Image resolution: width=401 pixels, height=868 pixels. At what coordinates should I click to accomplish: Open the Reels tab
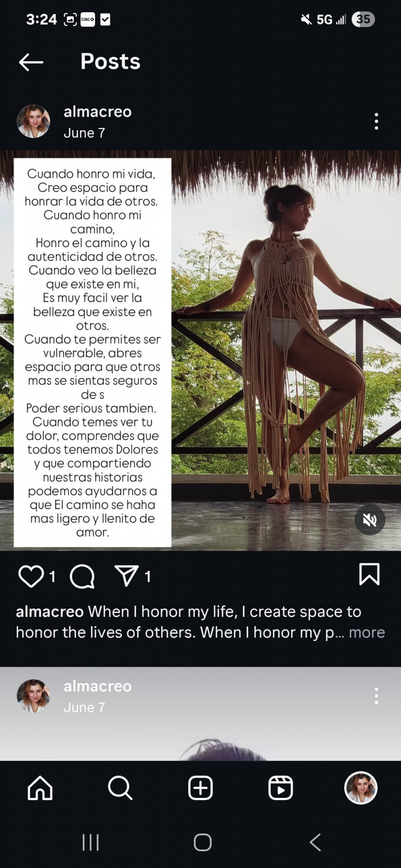click(281, 788)
